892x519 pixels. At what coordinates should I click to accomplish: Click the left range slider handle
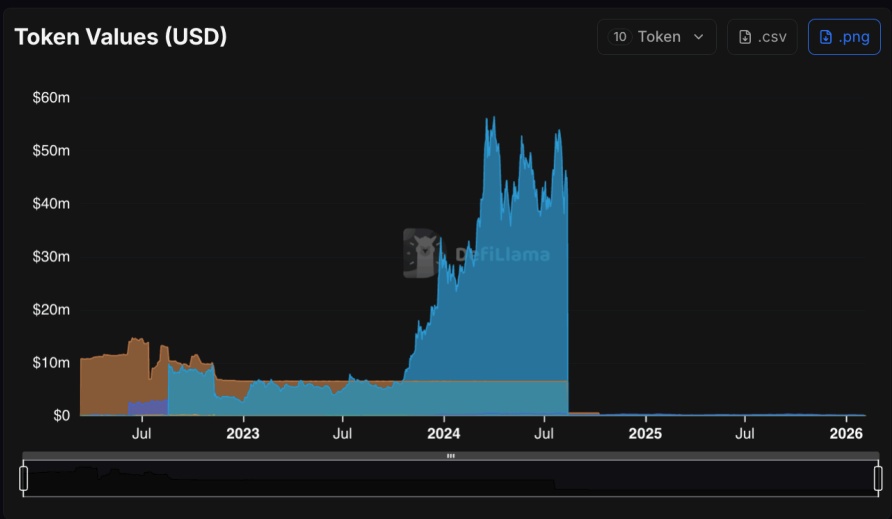tap(23, 478)
